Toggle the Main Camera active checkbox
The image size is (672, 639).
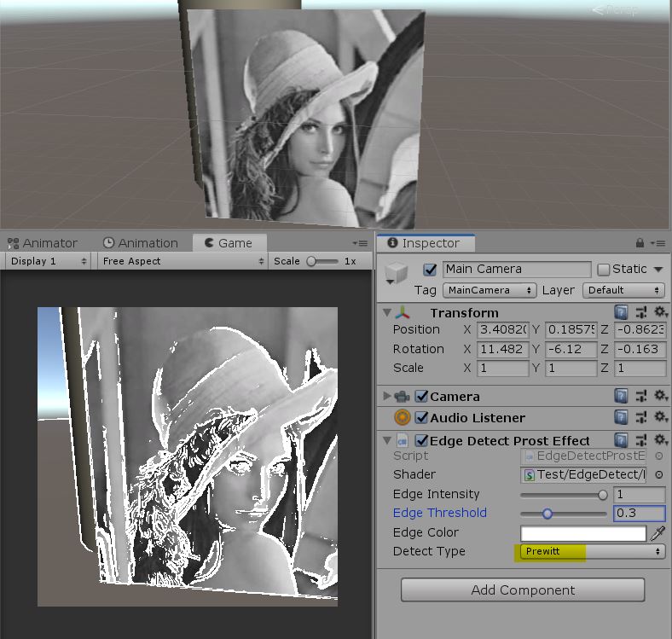(430, 270)
